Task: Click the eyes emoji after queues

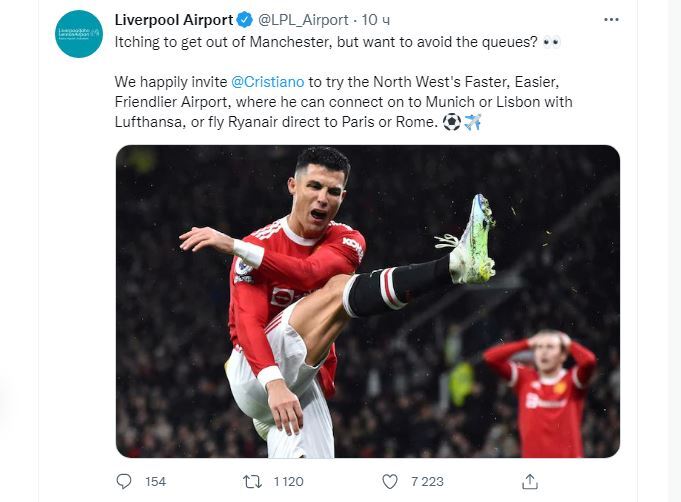Action: [x=552, y=42]
